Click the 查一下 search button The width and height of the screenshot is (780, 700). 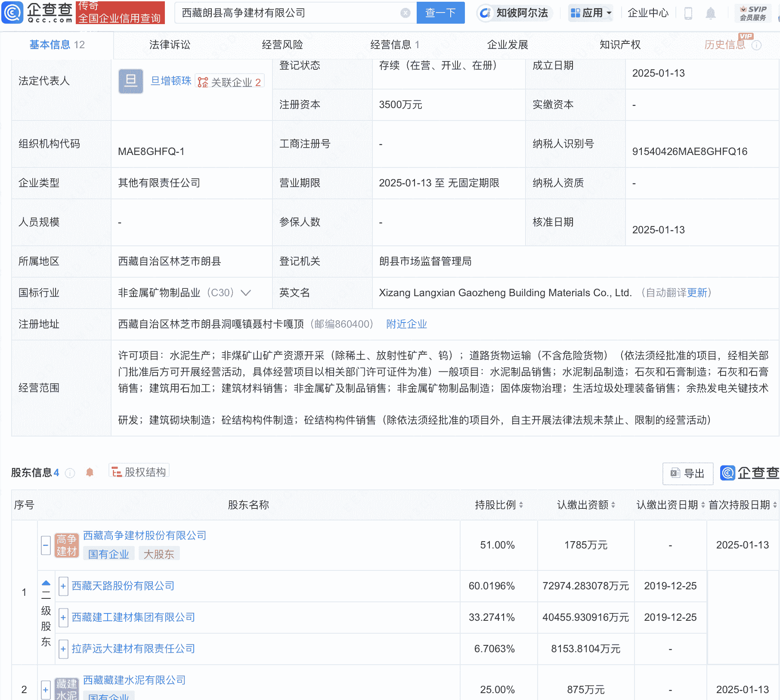click(440, 12)
